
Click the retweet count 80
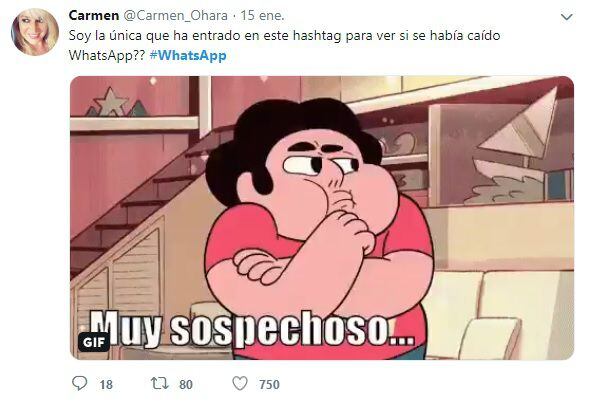[186, 384]
